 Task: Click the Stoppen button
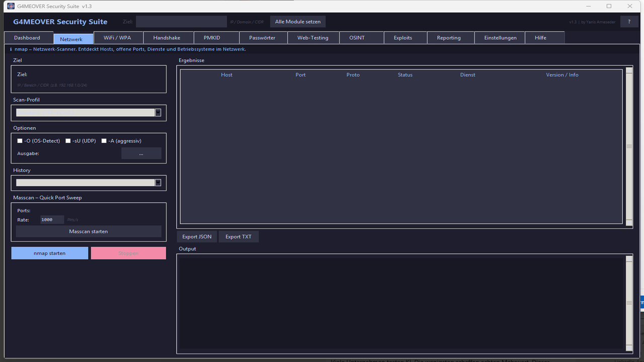[128, 253]
